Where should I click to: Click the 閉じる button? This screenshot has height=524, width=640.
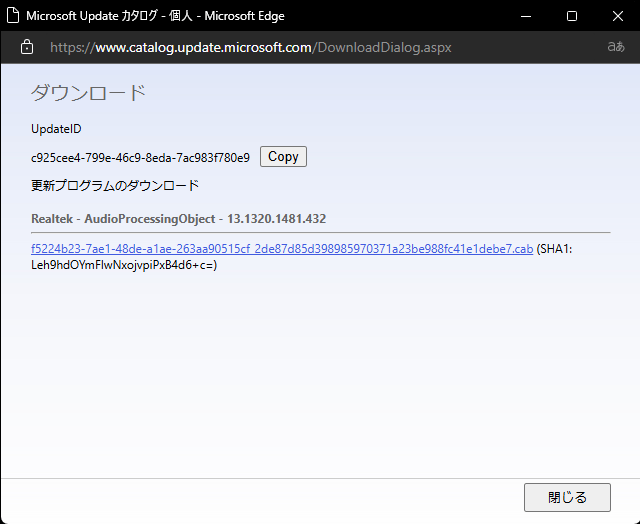(567, 497)
